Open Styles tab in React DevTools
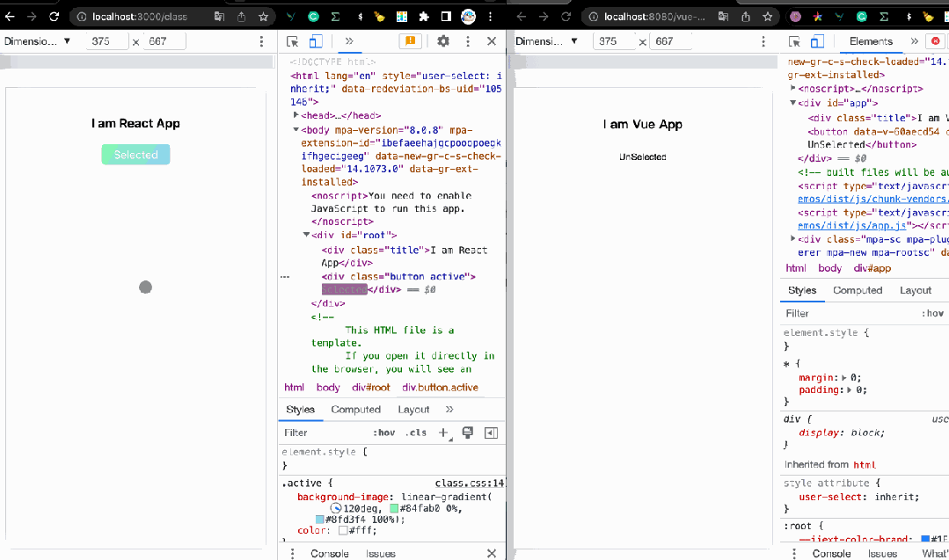 point(300,410)
